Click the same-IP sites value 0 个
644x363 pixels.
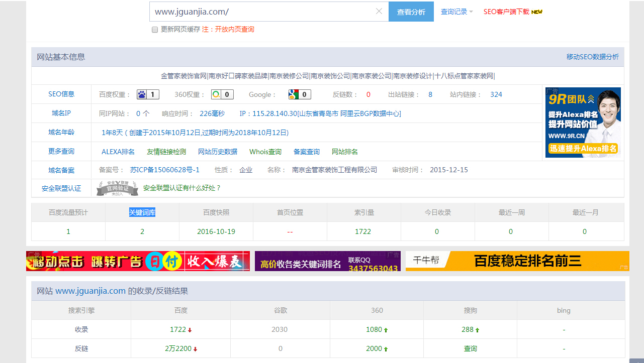tap(143, 113)
